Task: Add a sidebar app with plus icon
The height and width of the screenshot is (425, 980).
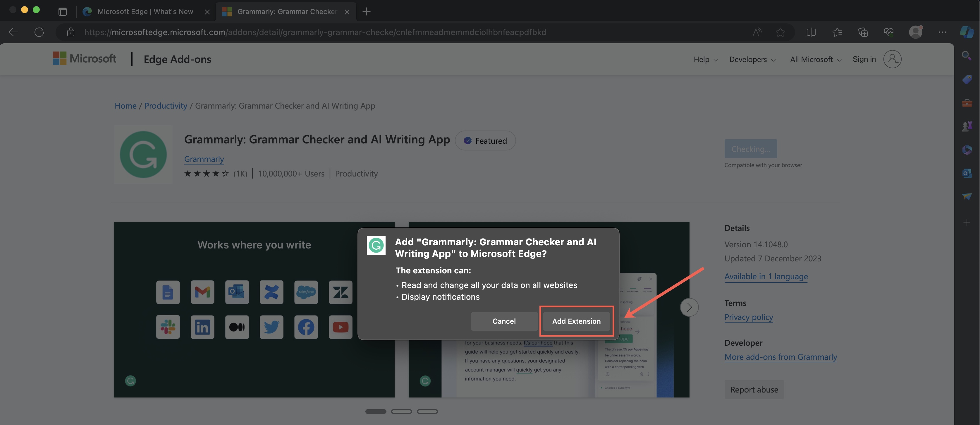Action: [x=967, y=222]
